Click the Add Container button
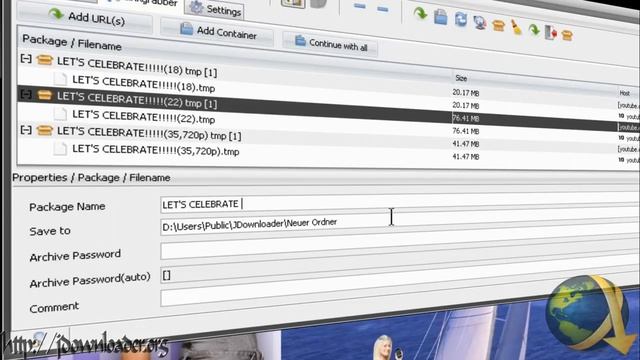Image resolution: width=640 pixels, height=360 pixels. tap(217, 31)
